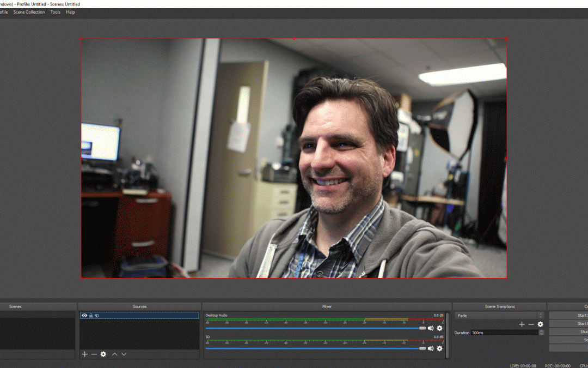Remove the scene transition with the minus icon
This screenshot has width=588, height=368.
click(x=531, y=324)
